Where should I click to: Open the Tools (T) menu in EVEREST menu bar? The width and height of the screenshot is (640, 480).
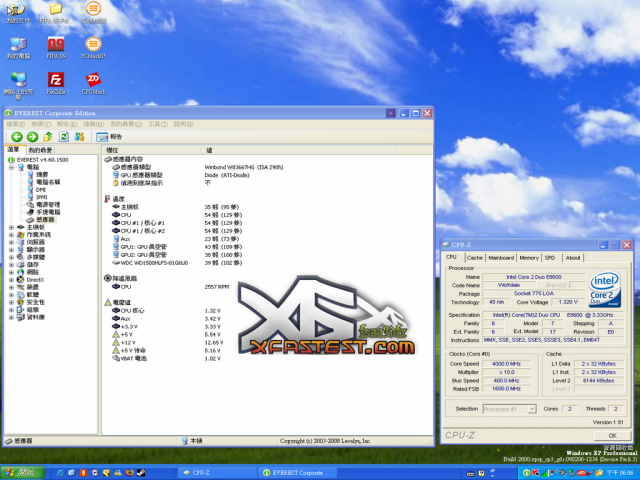[x=158, y=124]
